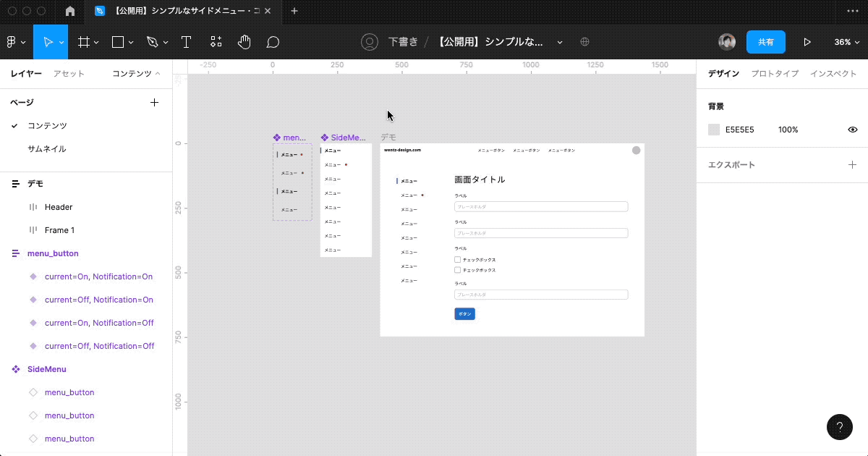This screenshot has width=868, height=456.
Task: Hide the E5E5E5 background fill with the eye toggle
Action: [853, 130]
